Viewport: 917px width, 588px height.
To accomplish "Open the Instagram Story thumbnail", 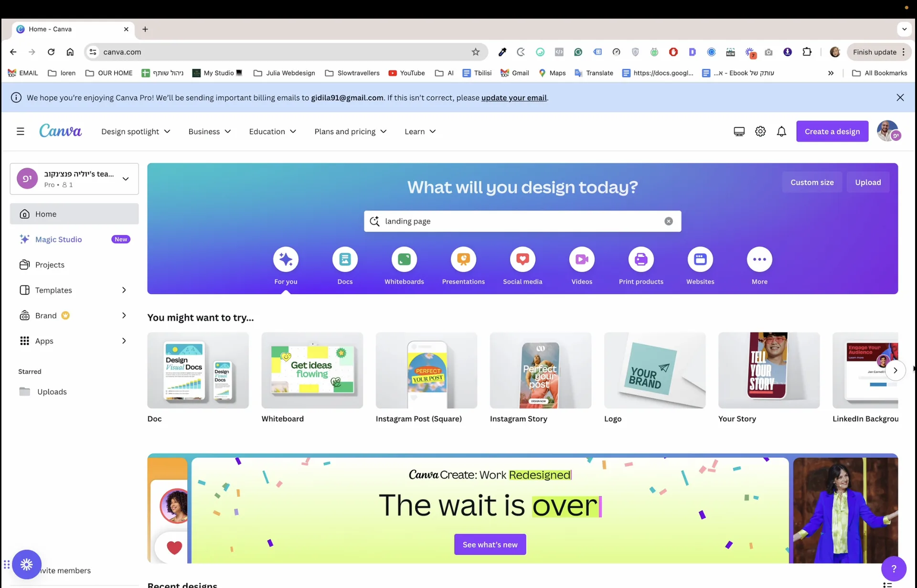I will tap(540, 370).
